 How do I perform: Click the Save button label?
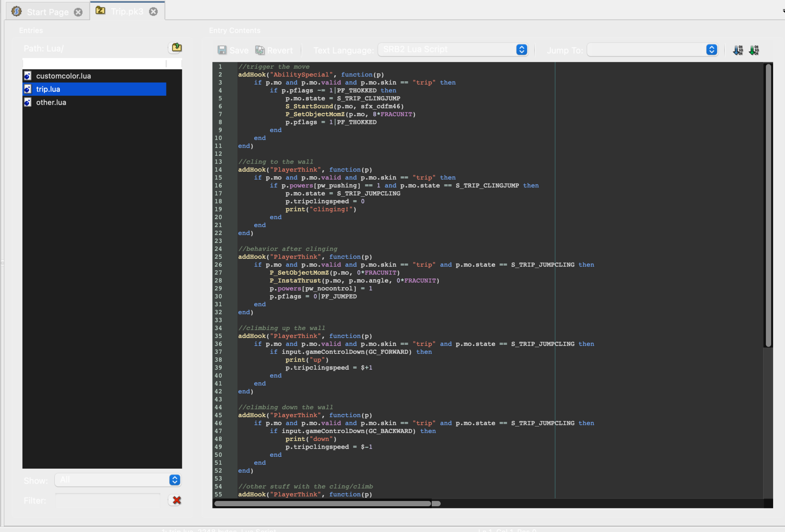239,50
